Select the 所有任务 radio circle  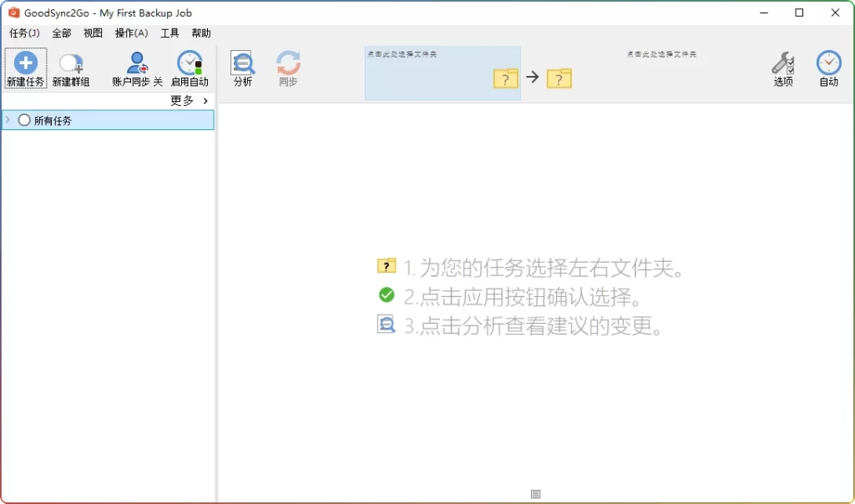click(x=24, y=119)
